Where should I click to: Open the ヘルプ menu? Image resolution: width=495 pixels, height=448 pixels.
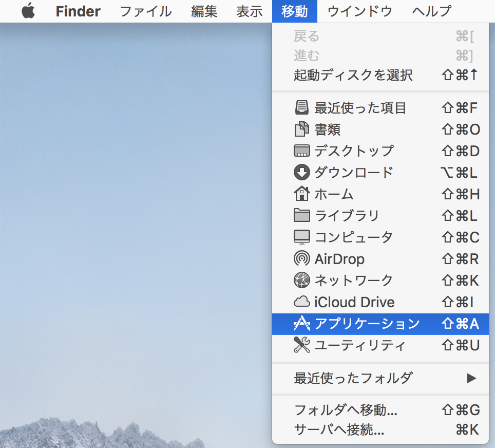(431, 11)
